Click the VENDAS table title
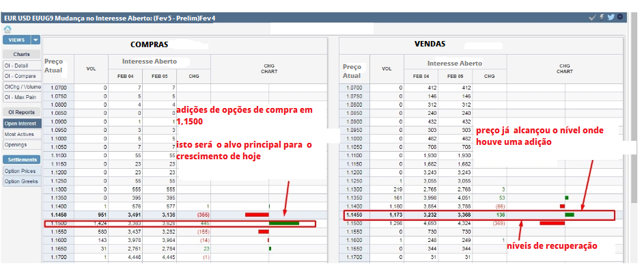Image resolution: width=644 pixels, height=270 pixels. pyautogui.click(x=430, y=44)
